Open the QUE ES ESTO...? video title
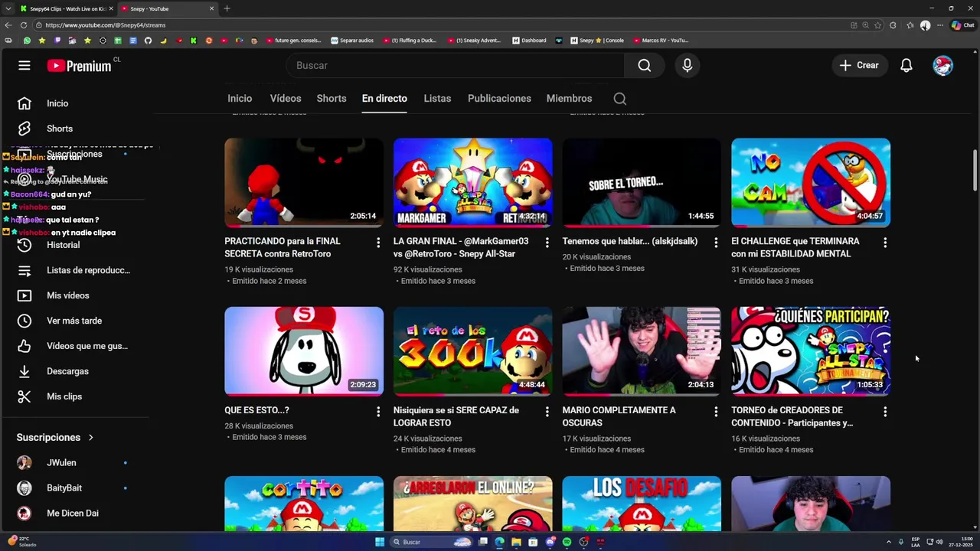980x551 pixels. click(256, 410)
